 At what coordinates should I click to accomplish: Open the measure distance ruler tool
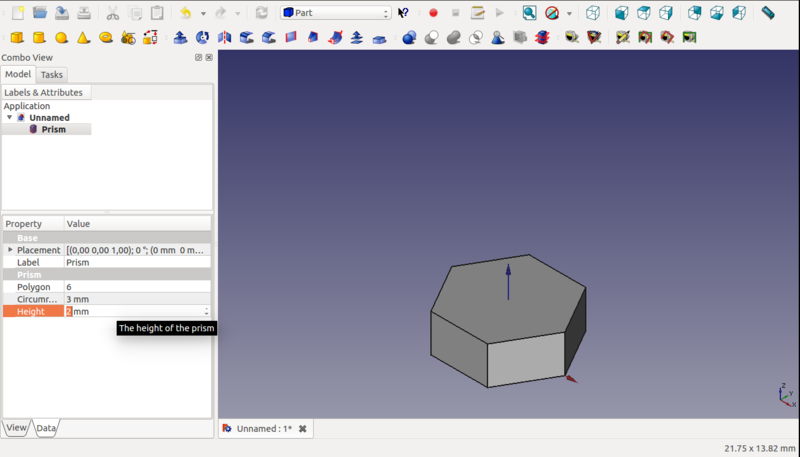pos(768,13)
